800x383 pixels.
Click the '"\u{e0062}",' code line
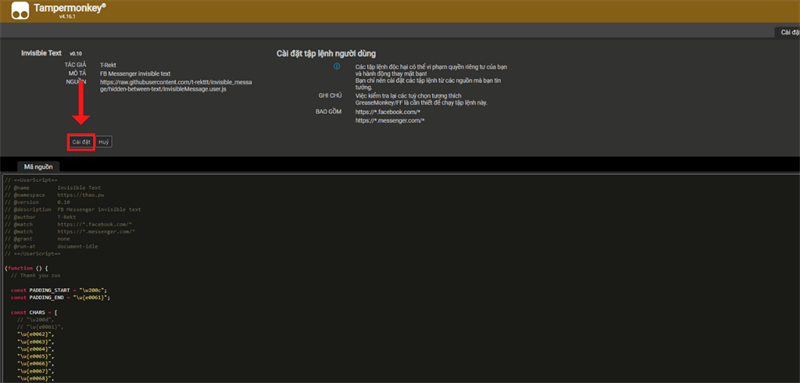coord(36,334)
